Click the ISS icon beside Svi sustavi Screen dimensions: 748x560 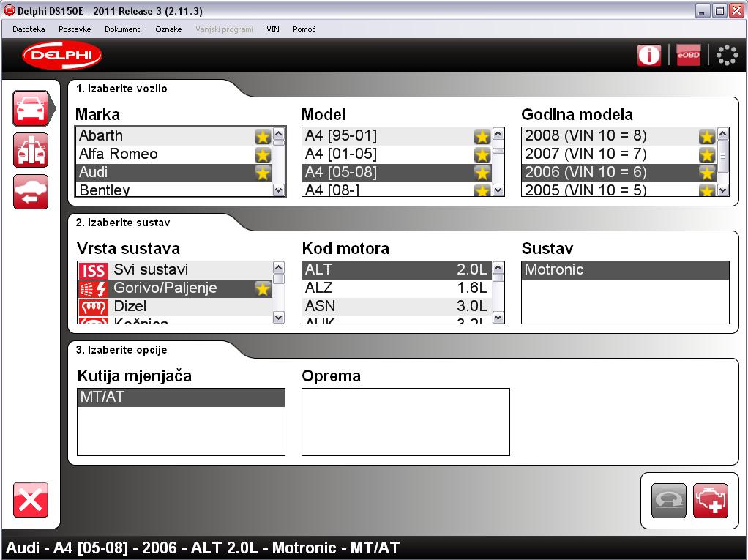point(94,270)
